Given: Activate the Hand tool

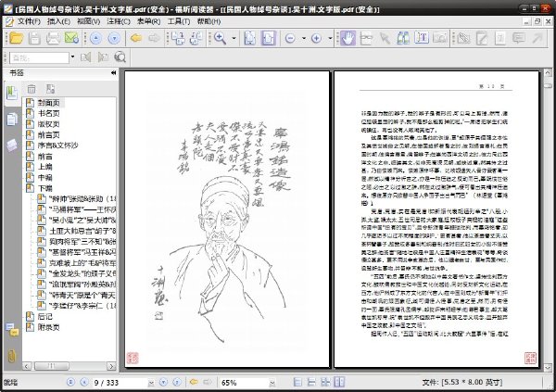Looking at the screenshot, I should coord(347,38).
